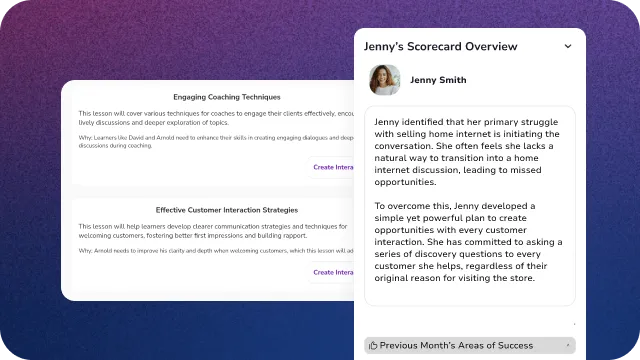Click the paragraph starting 'To overcome this, Jenny developed'
This screenshot has width=640, height=360.
tap(468, 242)
